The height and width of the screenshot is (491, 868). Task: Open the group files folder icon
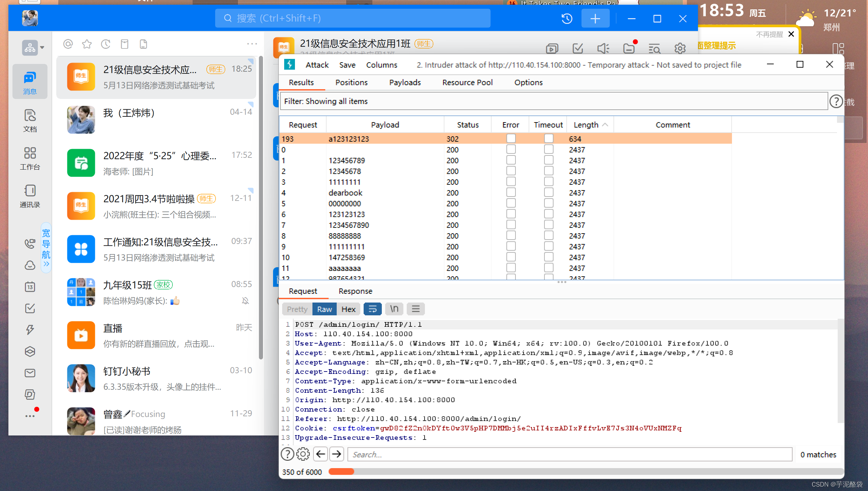629,48
